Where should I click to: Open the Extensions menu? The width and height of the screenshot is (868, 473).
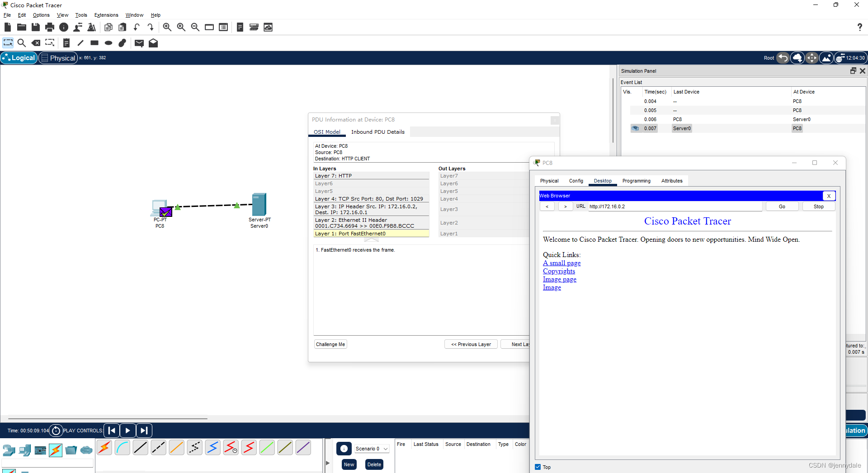point(106,15)
